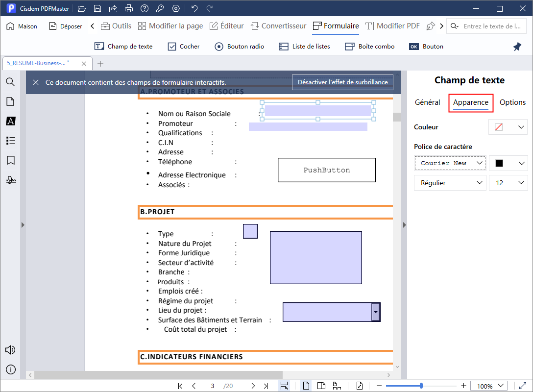Open a file with the folder icon
The height and width of the screenshot is (392, 533).
point(82,8)
